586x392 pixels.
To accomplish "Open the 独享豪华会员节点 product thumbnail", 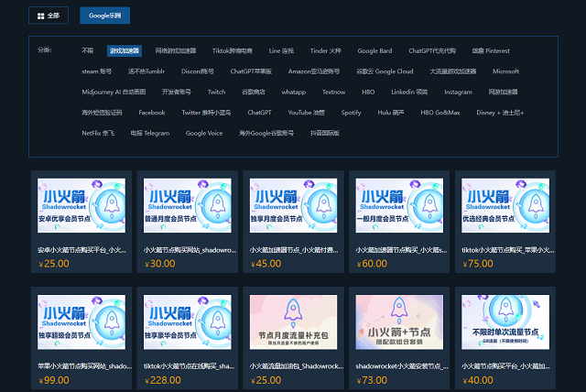I will (x=187, y=322).
